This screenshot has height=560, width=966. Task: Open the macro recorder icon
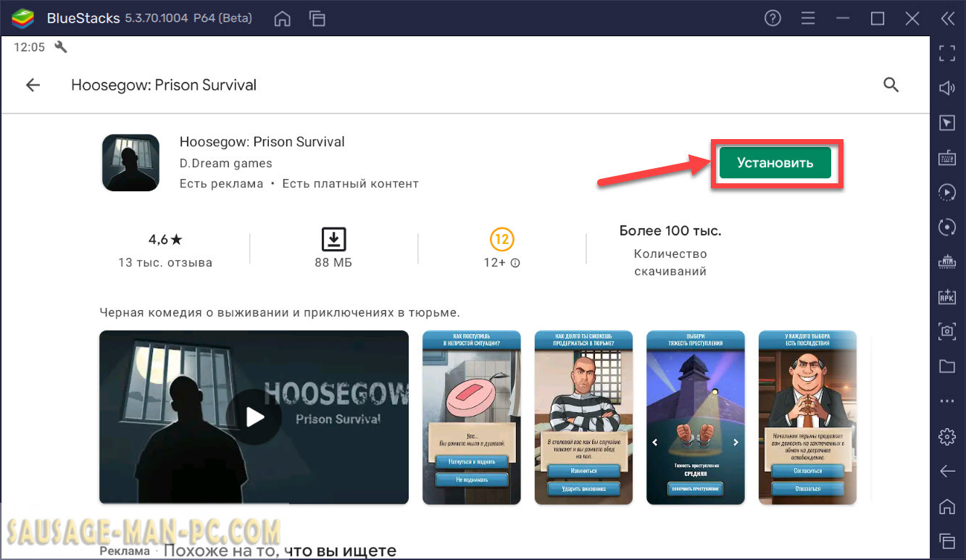(947, 192)
